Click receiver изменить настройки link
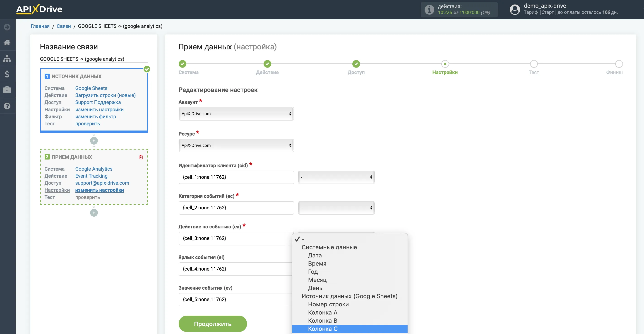 tap(99, 190)
